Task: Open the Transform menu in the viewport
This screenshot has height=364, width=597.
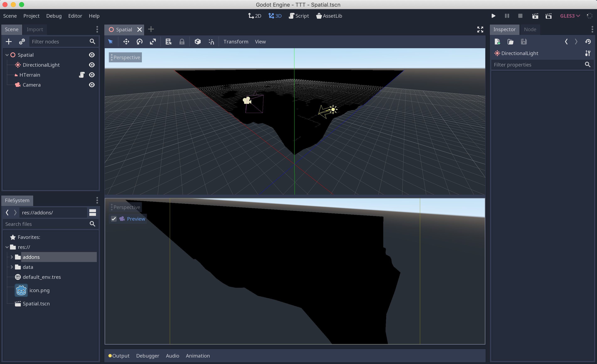Action: (236, 41)
